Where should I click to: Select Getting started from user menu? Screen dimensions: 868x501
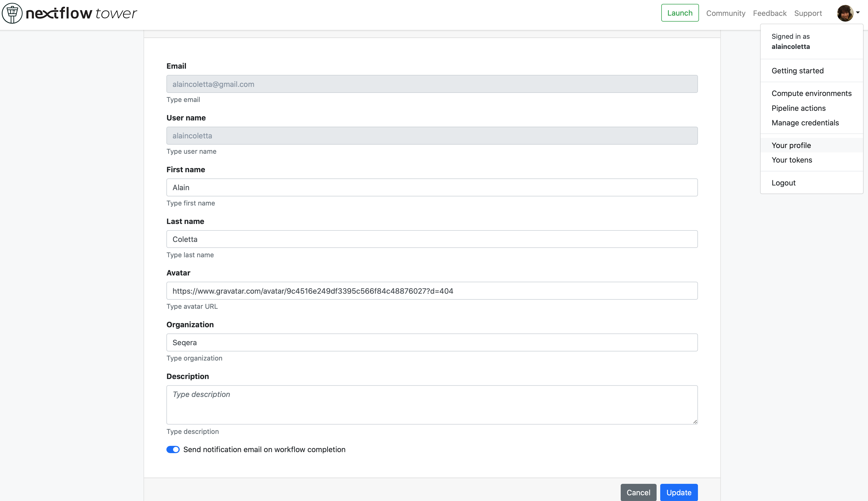[797, 70]
